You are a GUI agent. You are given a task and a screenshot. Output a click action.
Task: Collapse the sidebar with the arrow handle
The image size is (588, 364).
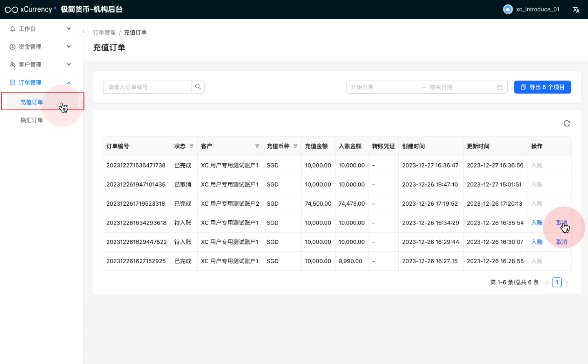coord(83,32)
